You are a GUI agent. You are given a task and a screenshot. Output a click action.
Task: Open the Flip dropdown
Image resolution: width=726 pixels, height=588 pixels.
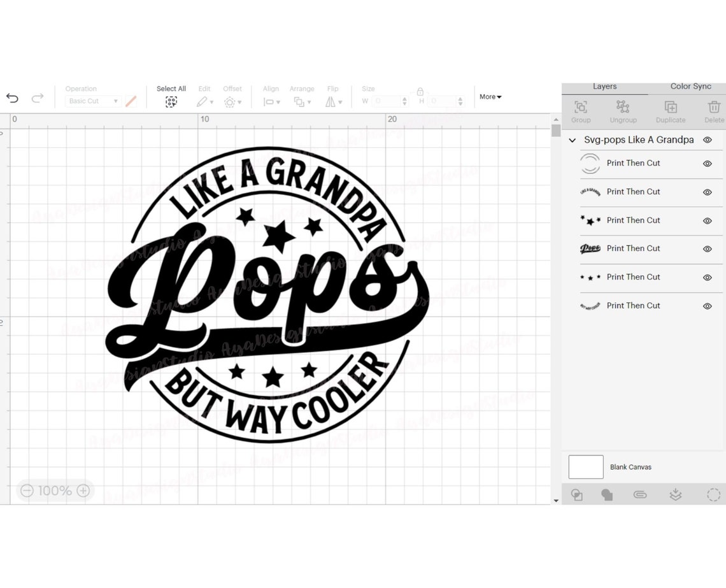tap(333, 102)
